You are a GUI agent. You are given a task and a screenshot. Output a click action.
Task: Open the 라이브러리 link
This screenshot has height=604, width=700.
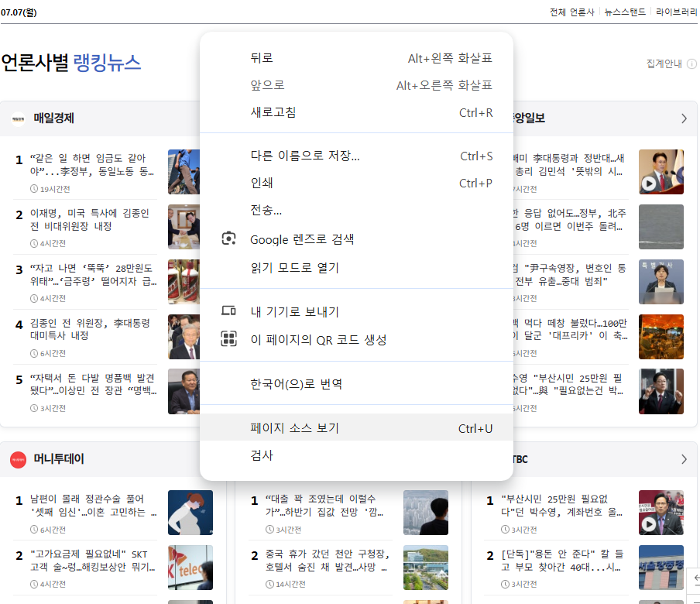[676, 12]
